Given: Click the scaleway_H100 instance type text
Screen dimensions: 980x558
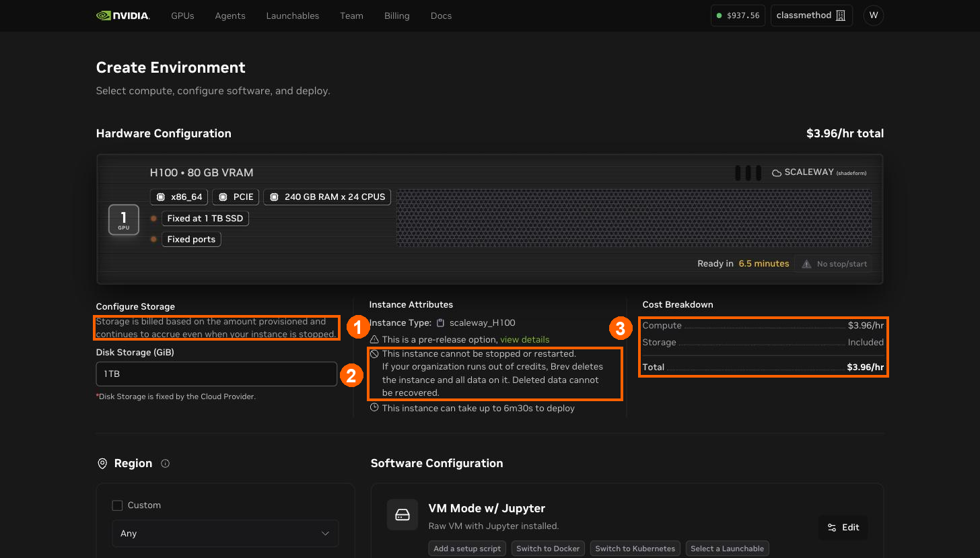Looking at the screenshot, I should point(483,323).
